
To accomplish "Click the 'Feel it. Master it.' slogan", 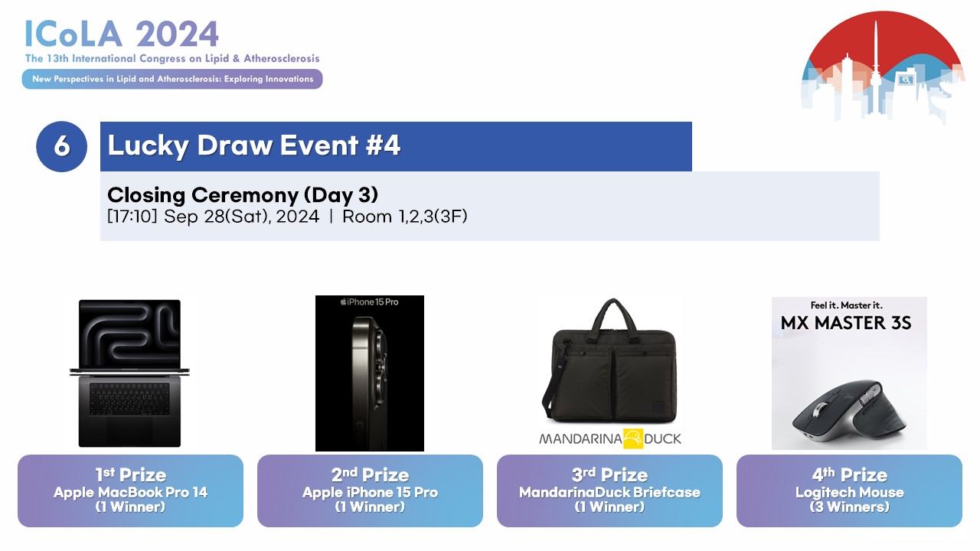I will [846, 305].
